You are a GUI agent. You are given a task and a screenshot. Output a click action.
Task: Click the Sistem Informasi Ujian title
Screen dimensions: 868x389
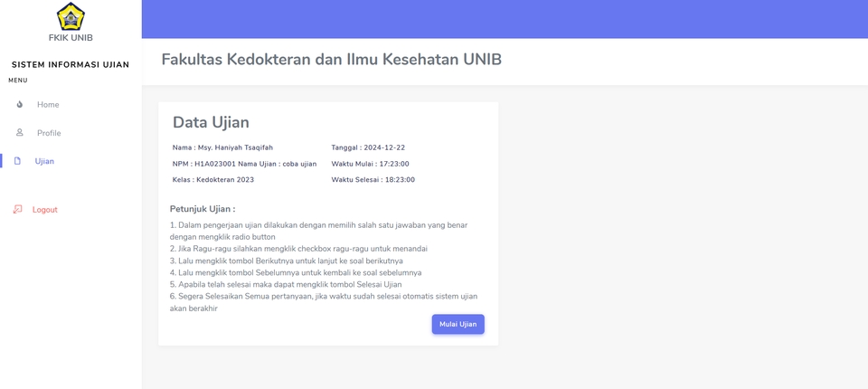[x=71, y=65]
